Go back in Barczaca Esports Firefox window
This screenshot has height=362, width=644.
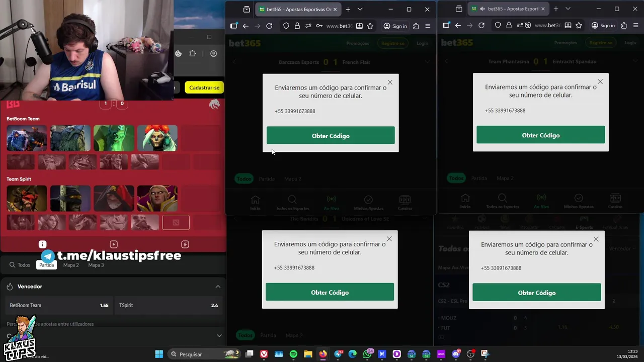point(246,26)
